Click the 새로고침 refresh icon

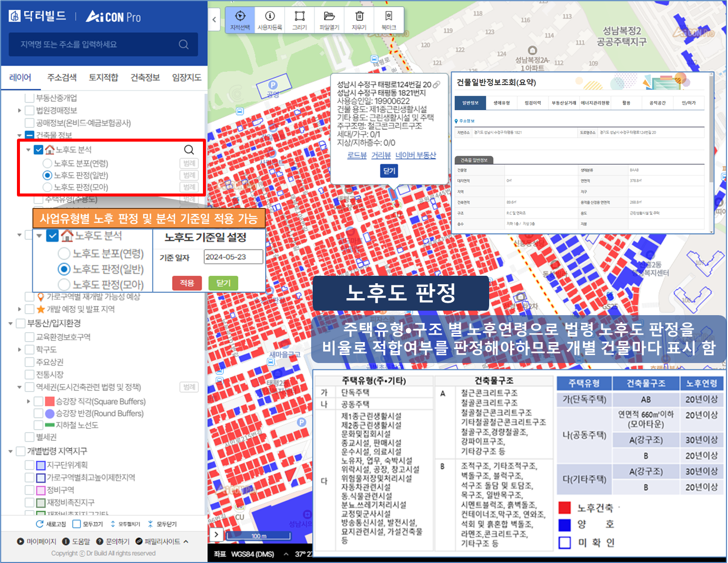tap(39, 524)
